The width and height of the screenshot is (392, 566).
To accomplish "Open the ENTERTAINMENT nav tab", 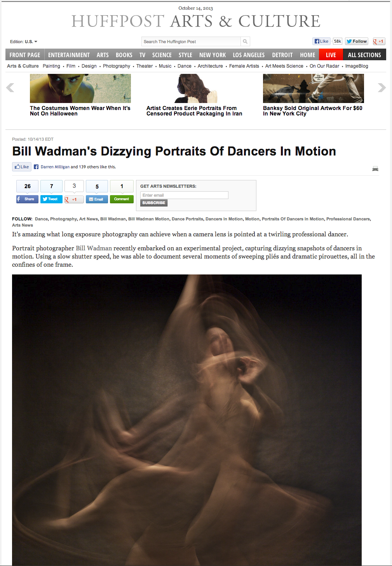I will [69, 55].
